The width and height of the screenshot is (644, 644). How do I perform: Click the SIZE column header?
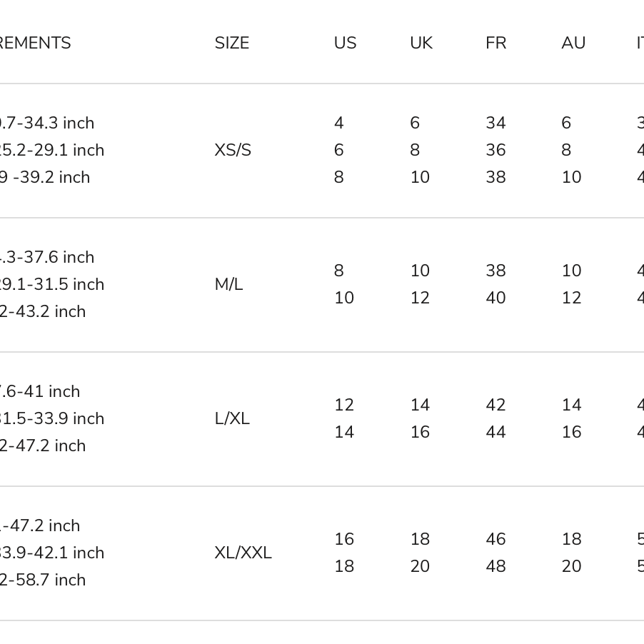pyautogui.click(x=232, y=44)
